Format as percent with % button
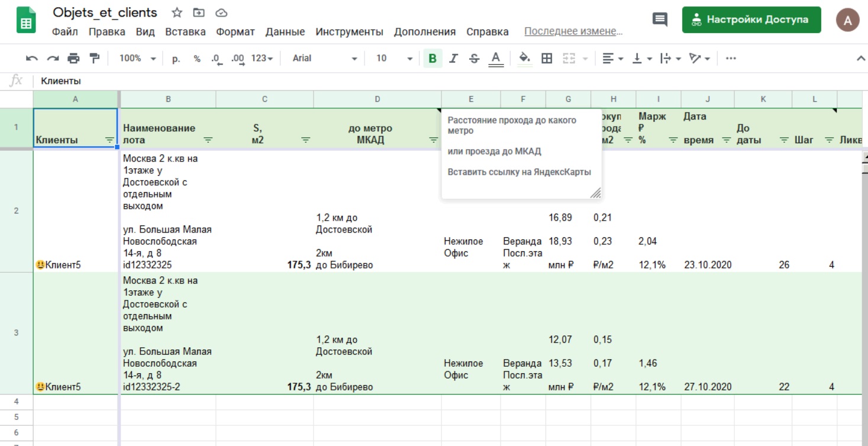Image resolution: width=868 pixels, height=446 pixels. (x=197, y=58)
